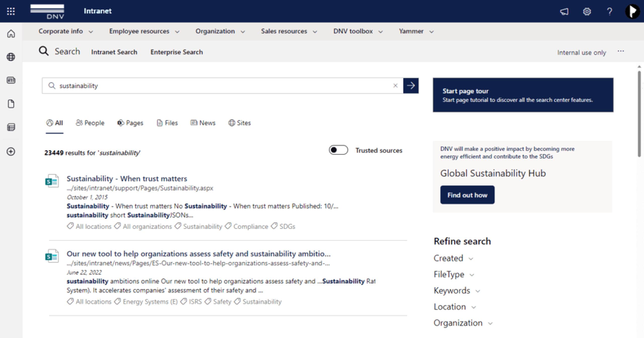The width and height of the screenshot is (644, 338).
Task: Enable the Trusted sources toggle
Action: [338, 150]
